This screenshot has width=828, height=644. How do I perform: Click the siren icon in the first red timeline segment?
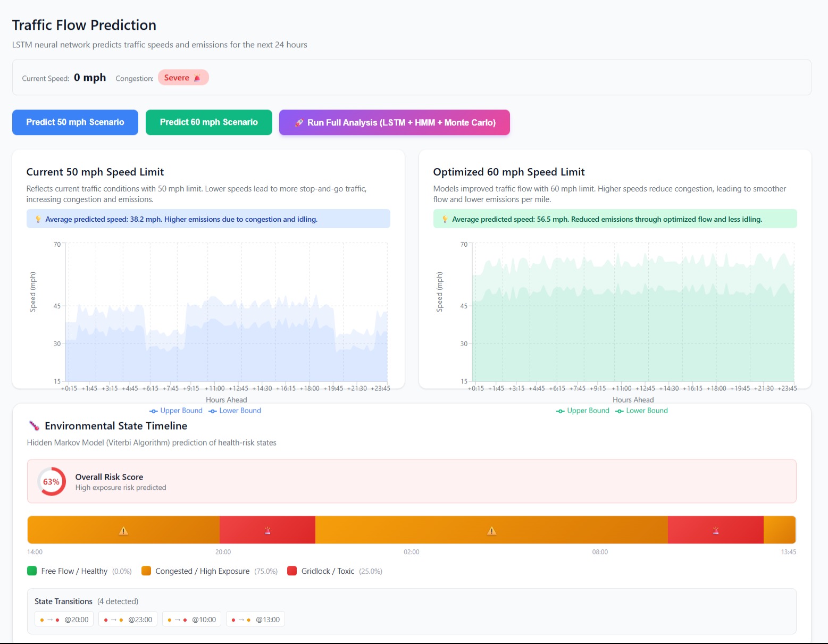[267, 530]
